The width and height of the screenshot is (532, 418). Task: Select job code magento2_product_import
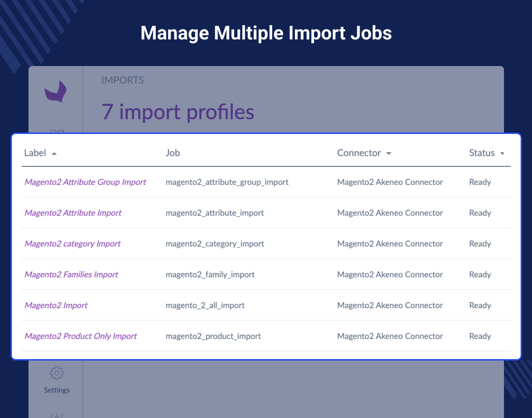tap(213, 336)
